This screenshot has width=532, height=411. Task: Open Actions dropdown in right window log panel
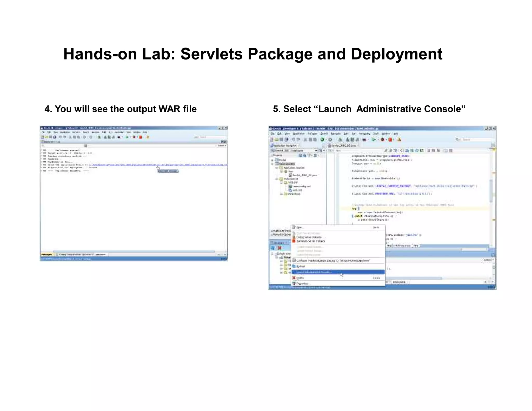coord(488,260)
